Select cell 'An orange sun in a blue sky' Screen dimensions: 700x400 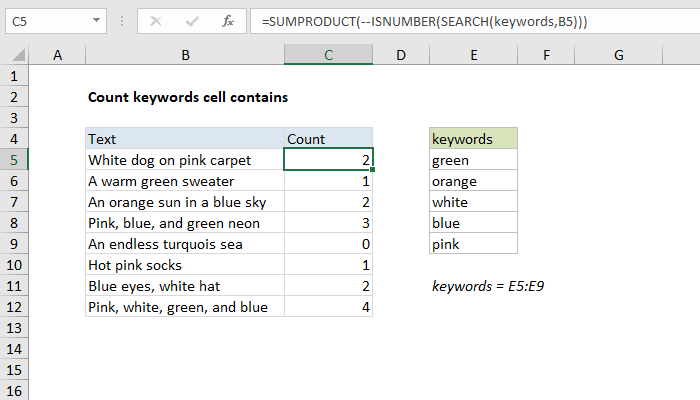(x=185, y=202)
